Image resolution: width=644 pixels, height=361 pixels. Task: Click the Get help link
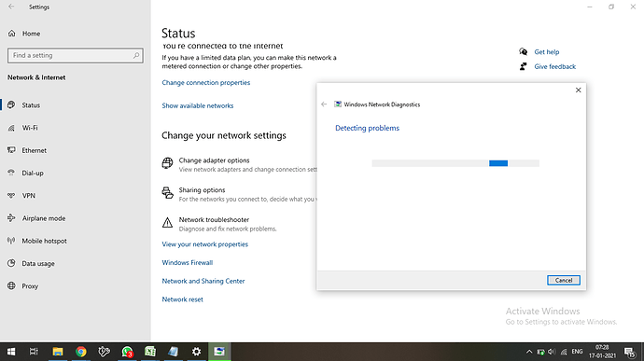pos(547,51)
